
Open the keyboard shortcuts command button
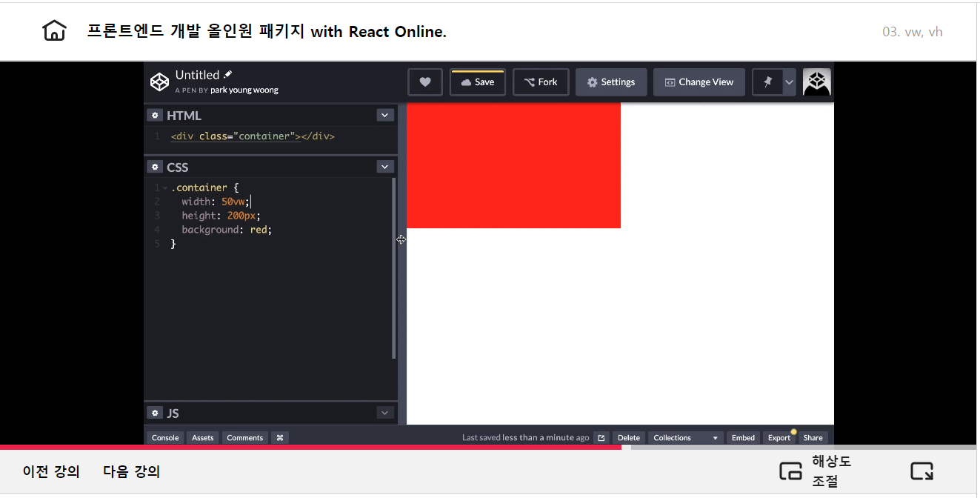(280, 437)
